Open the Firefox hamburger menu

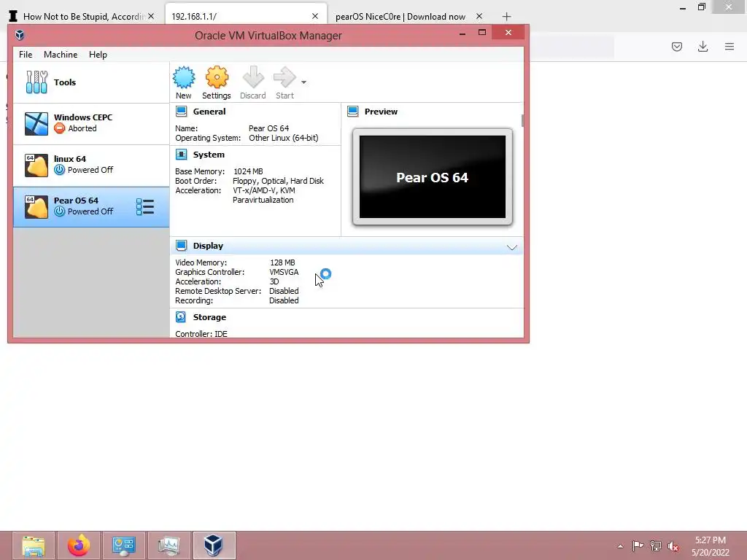(729, 46)
